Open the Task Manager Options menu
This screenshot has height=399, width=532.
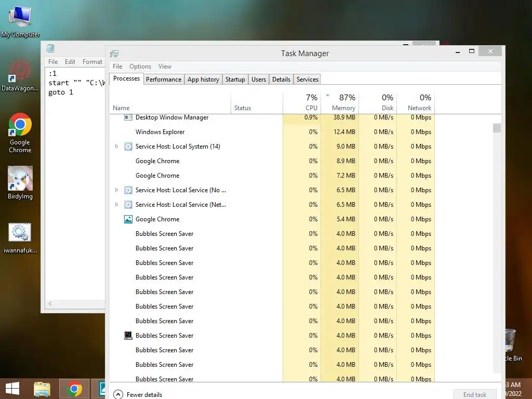click(140, 66)
